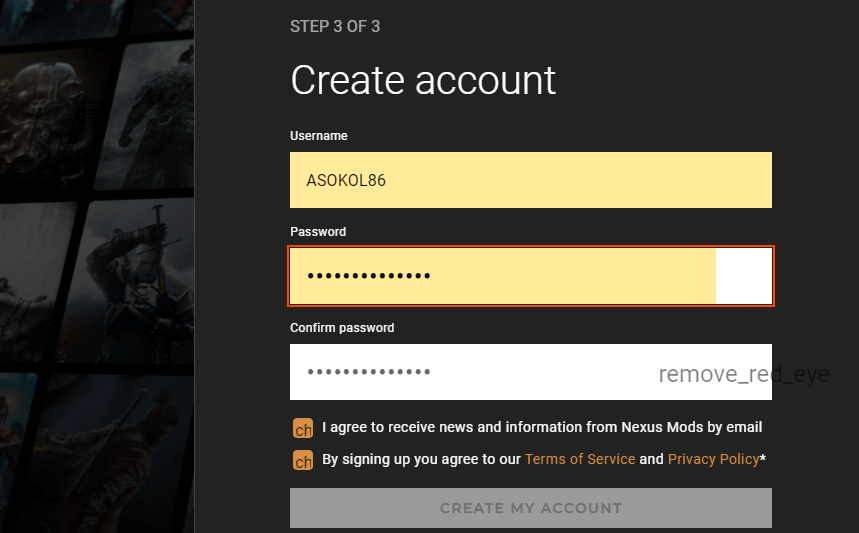Screen dimensions: 859x533
Task: Click the 'STEP 3 OF 3' indicator
Action: (x=334, y=26)
